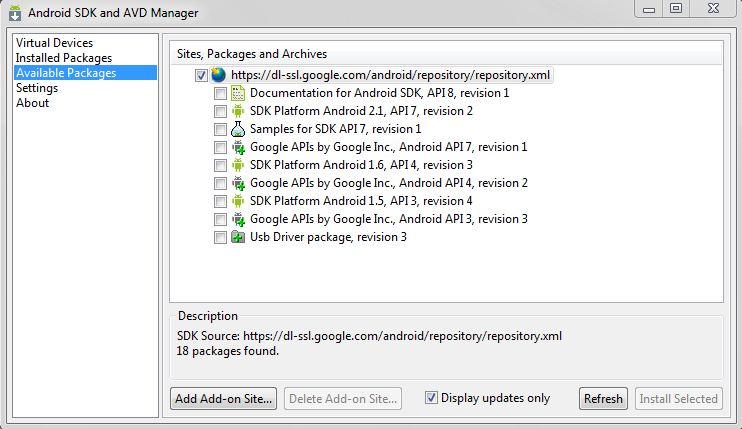
Task: Check the Usb Driver package checkbox
Action: click(x=220, y=237)
